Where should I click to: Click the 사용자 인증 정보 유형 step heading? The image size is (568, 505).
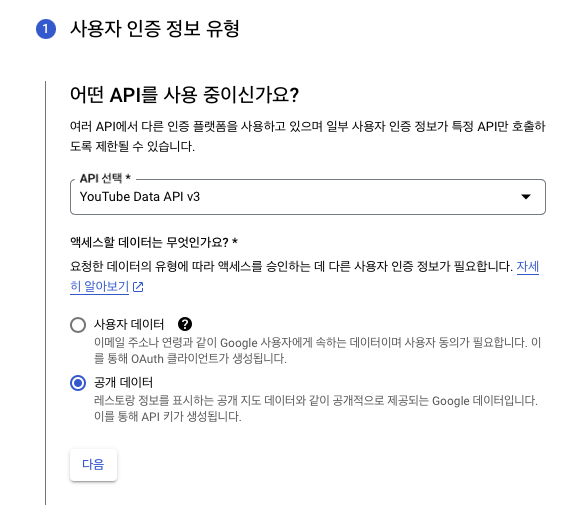click(154, 29)
